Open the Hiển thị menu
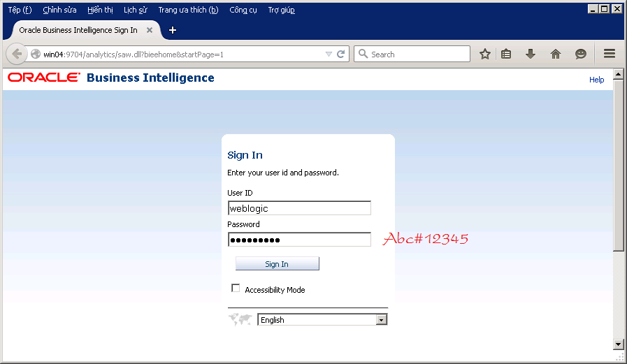The width and height of the screenshot is (627, 364). (x=100, y=10)
